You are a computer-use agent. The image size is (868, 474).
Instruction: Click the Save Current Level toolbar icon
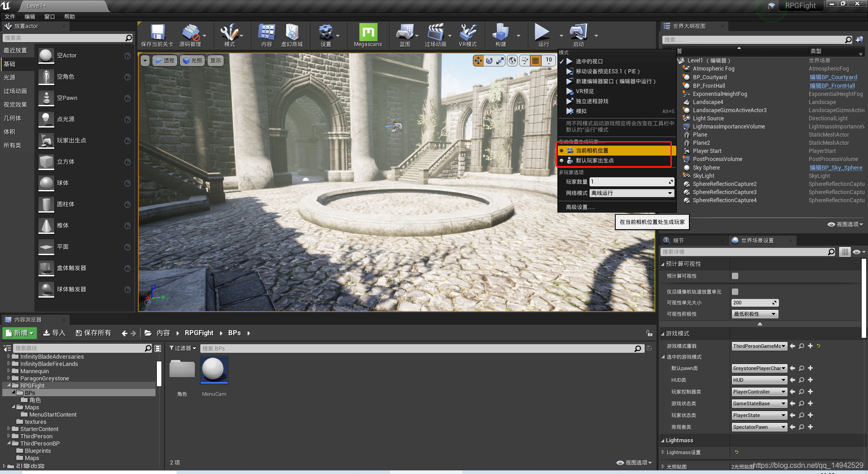coord(157,35)
